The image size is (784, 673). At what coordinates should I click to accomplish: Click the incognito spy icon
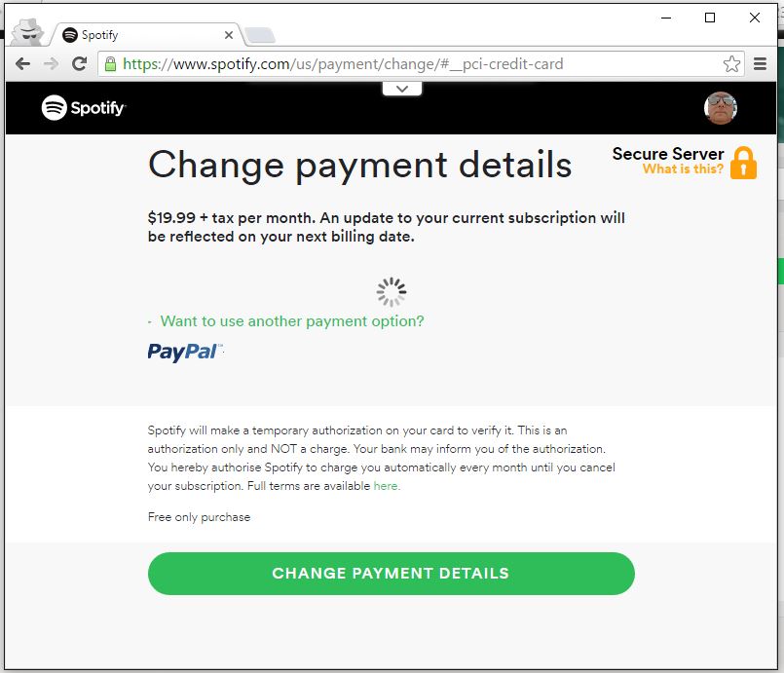tap(27, 32)
